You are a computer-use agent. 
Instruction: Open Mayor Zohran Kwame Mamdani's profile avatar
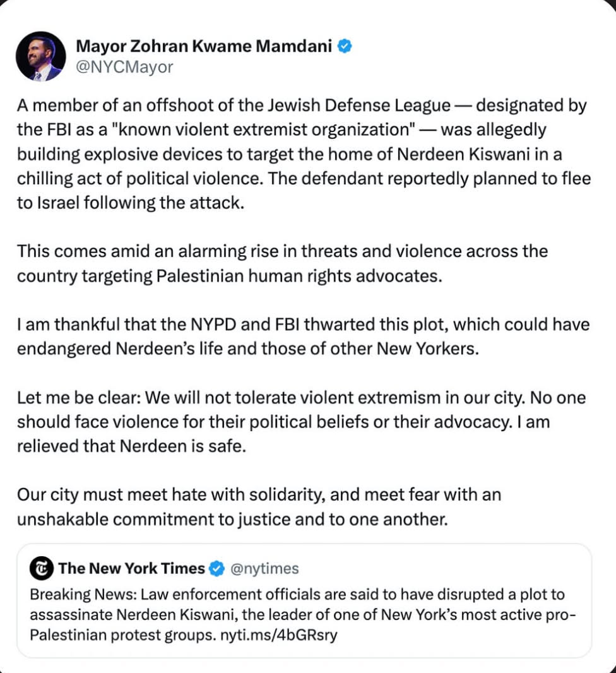pyautogui.click(x=40, y=56)
